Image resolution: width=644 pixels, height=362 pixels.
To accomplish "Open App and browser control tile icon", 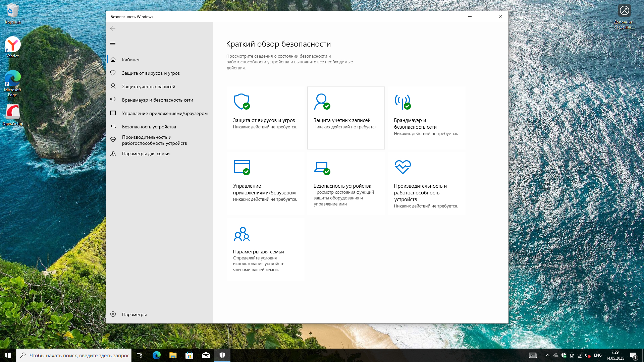I will [241, 167].
